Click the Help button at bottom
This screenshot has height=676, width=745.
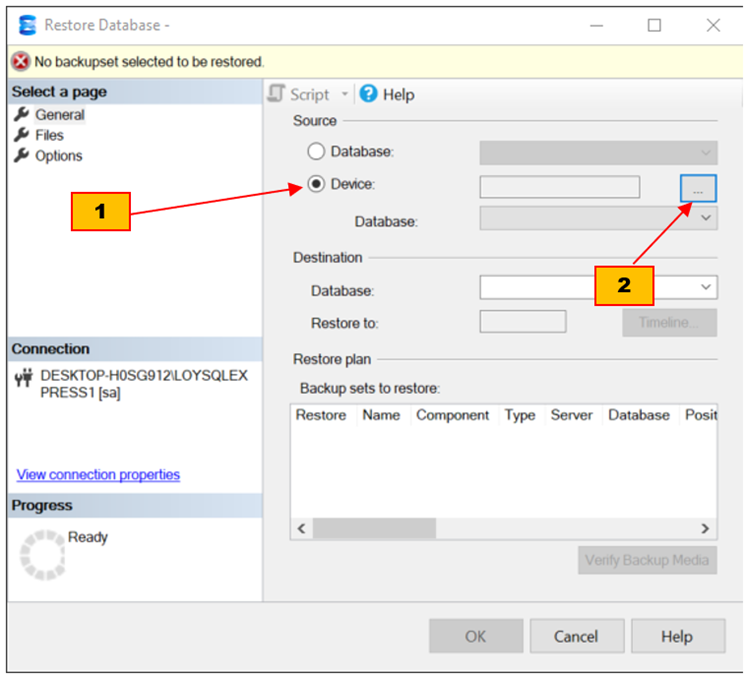click(x=676, y=636)
